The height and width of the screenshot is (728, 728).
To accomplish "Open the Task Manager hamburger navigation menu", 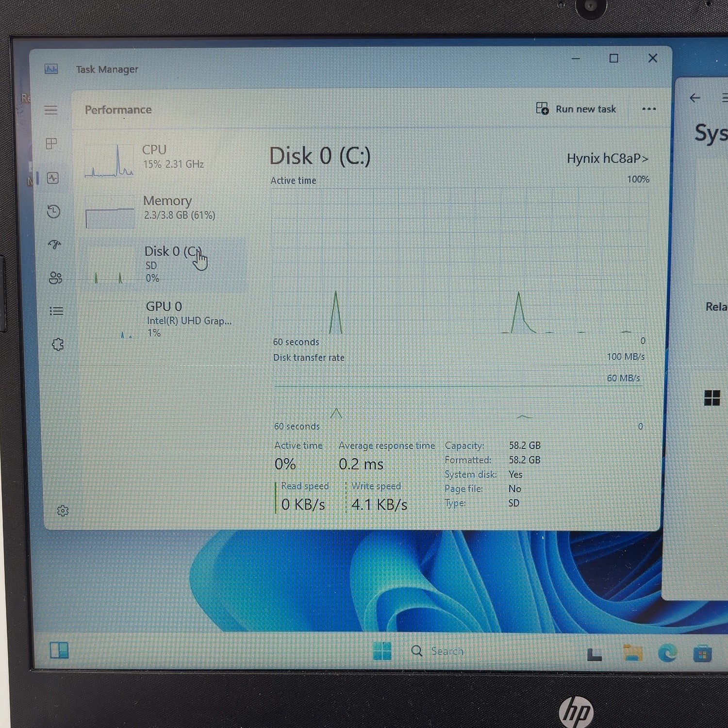I will coord(51,110).
